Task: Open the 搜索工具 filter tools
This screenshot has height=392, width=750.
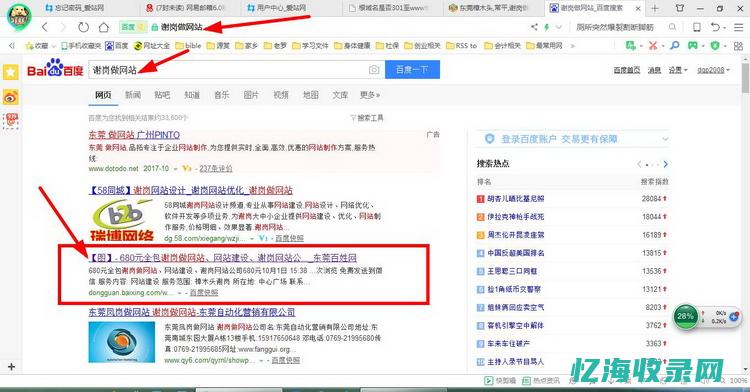Action: point(367,118)
